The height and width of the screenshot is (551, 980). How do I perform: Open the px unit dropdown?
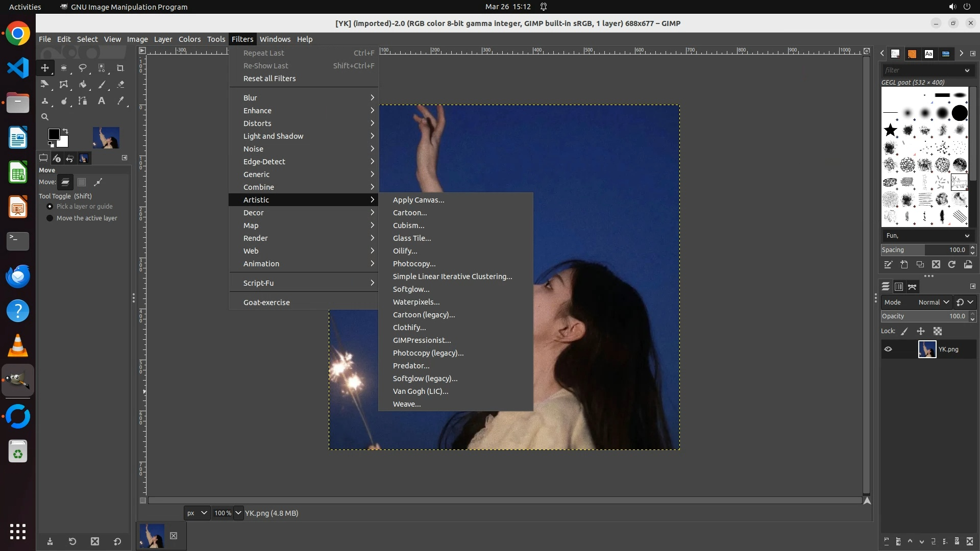[197, 513]
